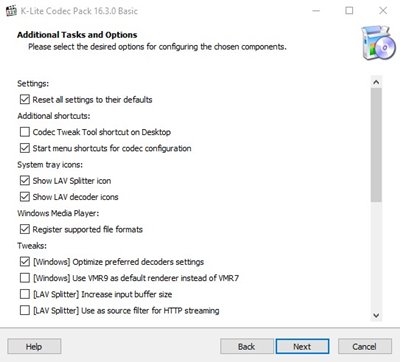Image resolution: width=400 pixels, height=362 pixels.
Task: Open Help for the installer
Action: click(x=34, y=346)
